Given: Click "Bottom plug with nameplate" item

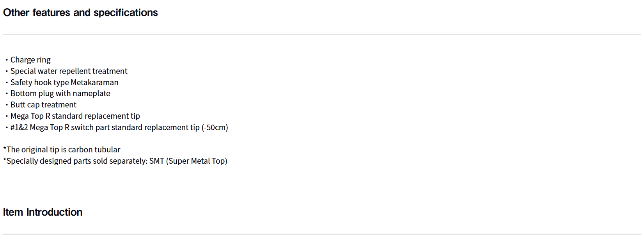Looking at the screenshot, I should point(60,93).
